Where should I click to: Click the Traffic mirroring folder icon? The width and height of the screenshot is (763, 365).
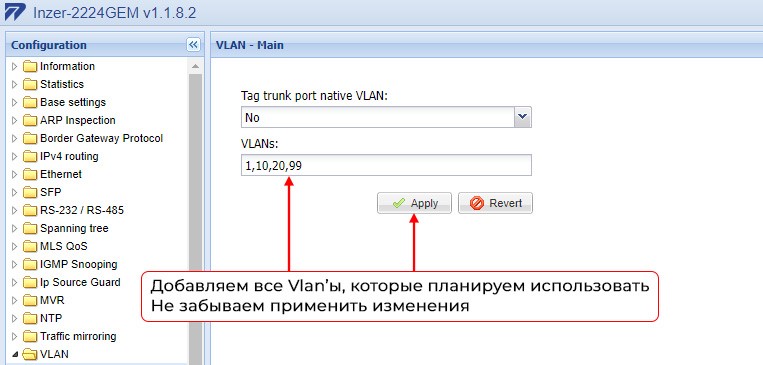pyautogui.click(x=30, y=336)
